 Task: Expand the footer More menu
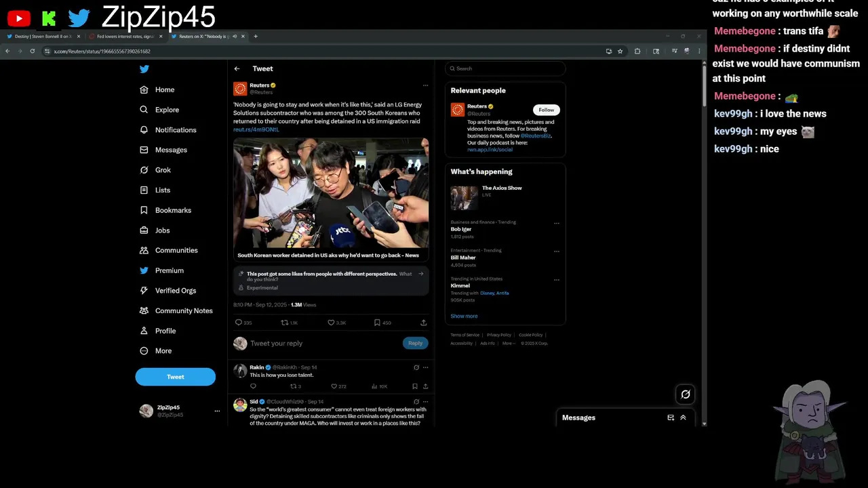point(508,344)
